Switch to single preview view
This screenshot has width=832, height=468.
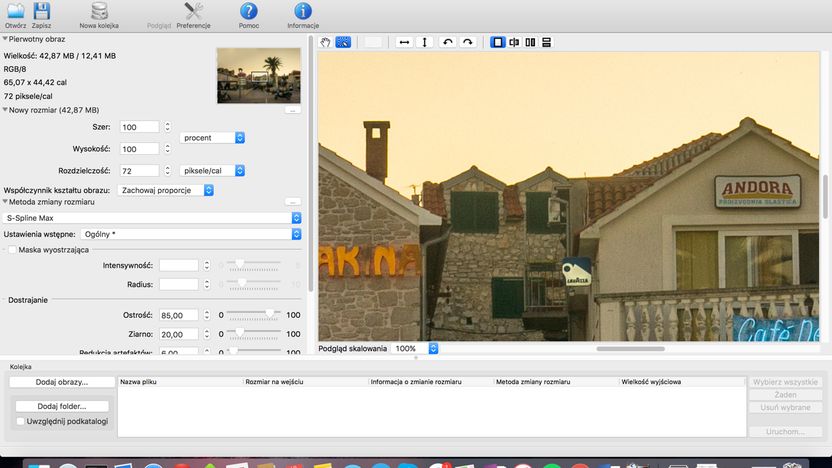[x=497, y=42]
